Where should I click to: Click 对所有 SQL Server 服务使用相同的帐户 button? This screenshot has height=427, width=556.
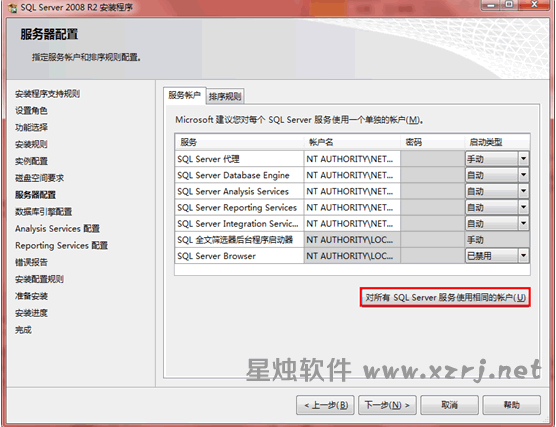pos(445,297)
